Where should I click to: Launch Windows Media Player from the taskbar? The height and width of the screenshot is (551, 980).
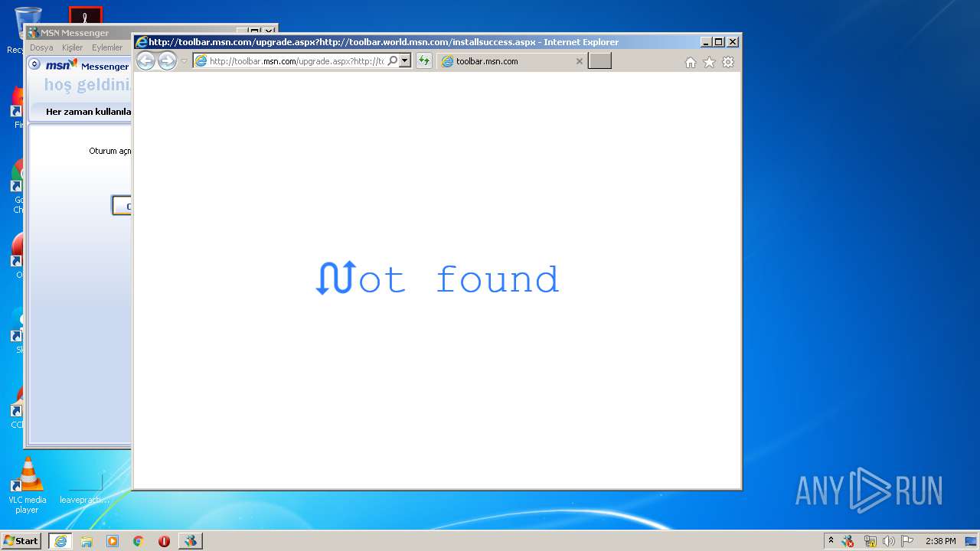(x=113, y=541)
